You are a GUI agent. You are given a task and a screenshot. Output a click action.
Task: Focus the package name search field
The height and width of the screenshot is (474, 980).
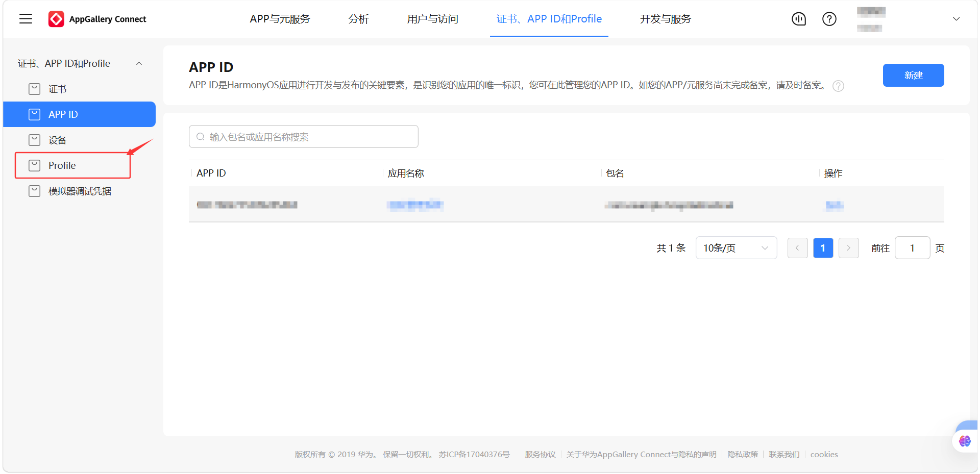click(x=304, y=137)
